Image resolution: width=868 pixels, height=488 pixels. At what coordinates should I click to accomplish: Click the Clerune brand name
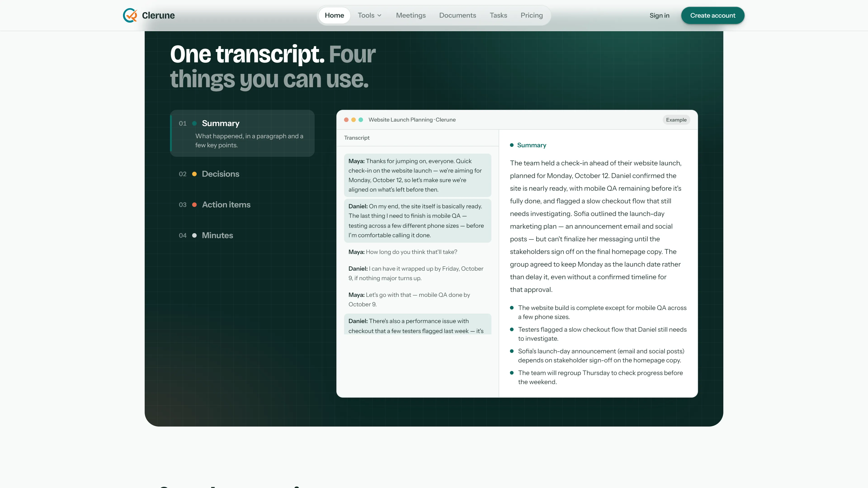pyautogui.click(x=158, y=16)
